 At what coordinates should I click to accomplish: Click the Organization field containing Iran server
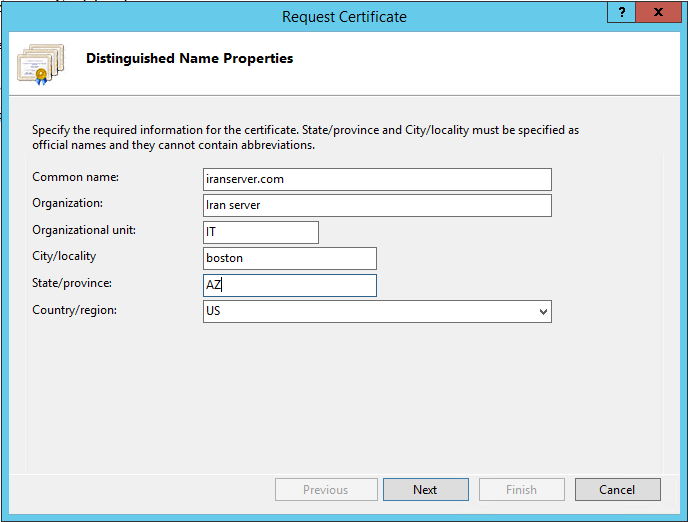click(377, 205)
